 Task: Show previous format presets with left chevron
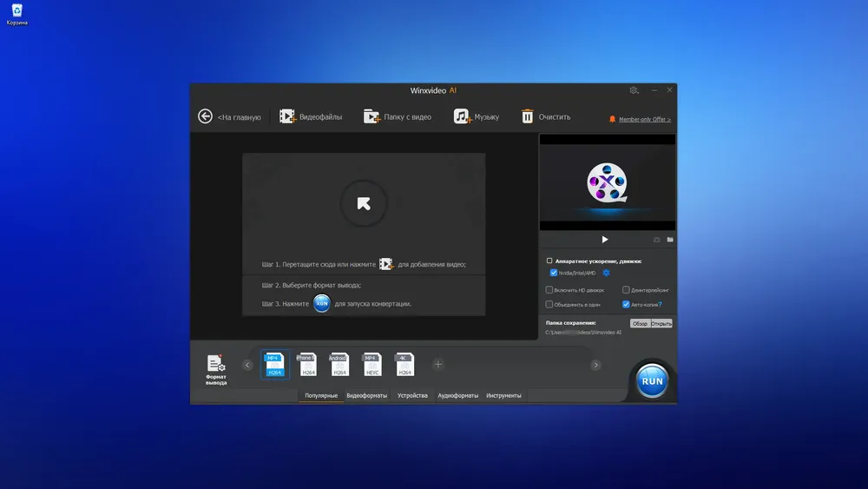(x=247, y=365)
